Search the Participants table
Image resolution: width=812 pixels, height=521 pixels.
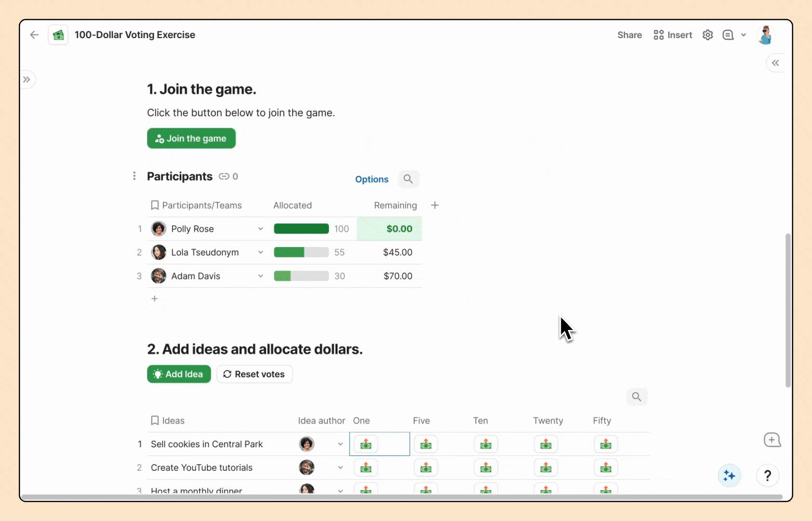point(408,179)
